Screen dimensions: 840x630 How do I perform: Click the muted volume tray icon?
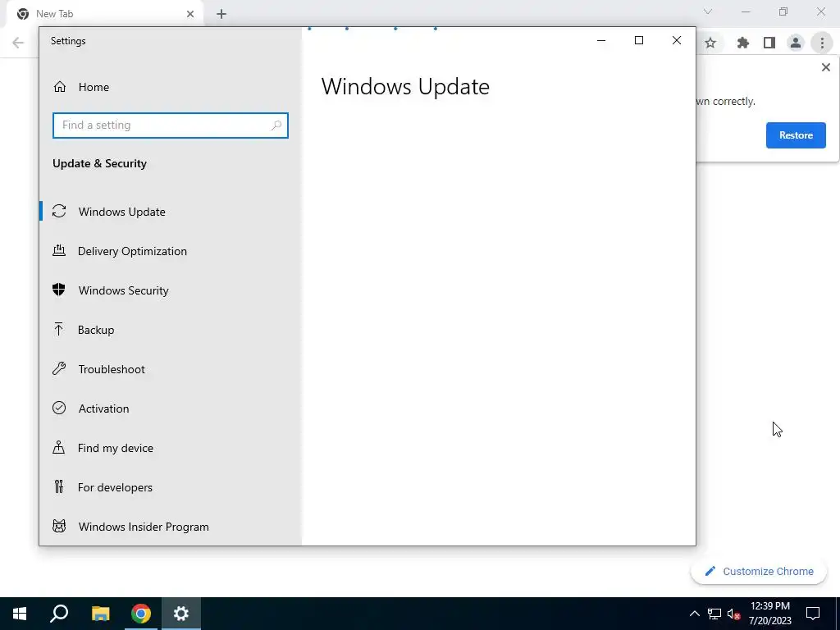pyautogui.click(x=734, y=614)
